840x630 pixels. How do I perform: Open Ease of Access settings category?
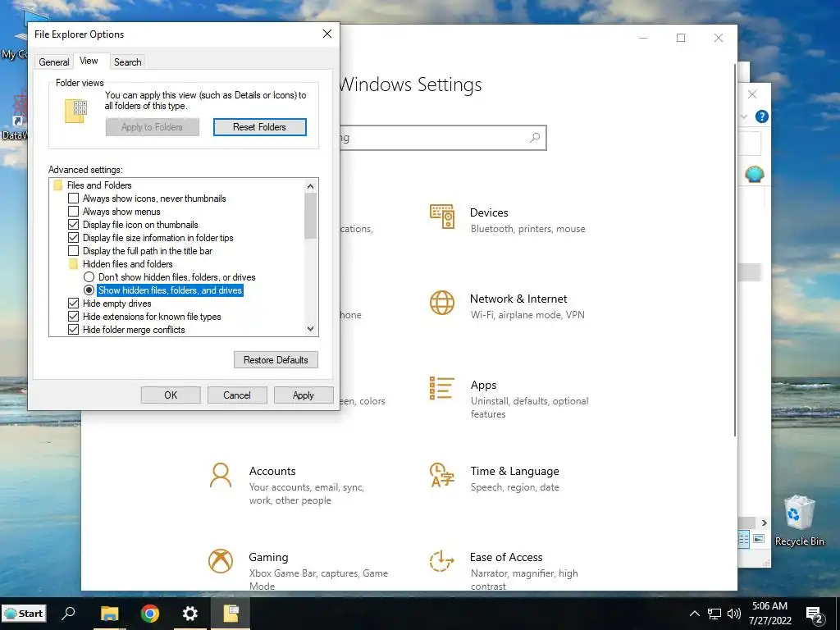(504, 571)
